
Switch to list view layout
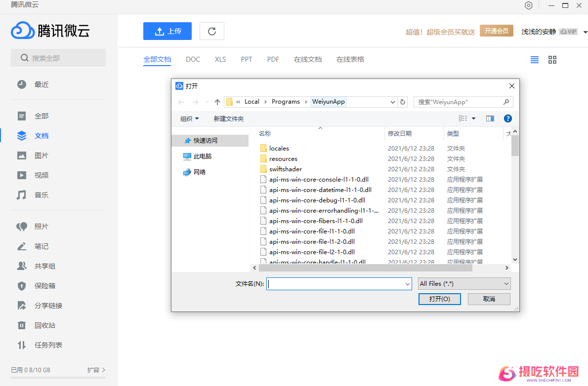[535, 60]
